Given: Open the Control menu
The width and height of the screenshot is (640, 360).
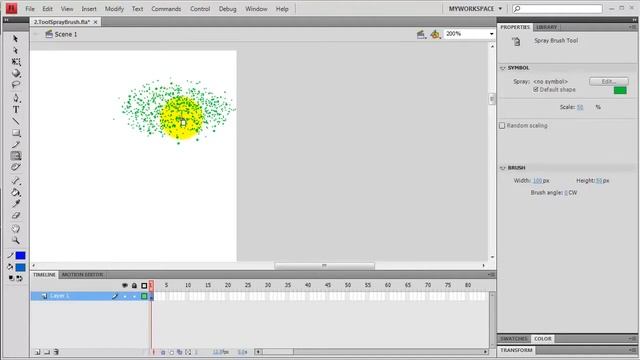Looking at the screenshot, I should [200, 9].
